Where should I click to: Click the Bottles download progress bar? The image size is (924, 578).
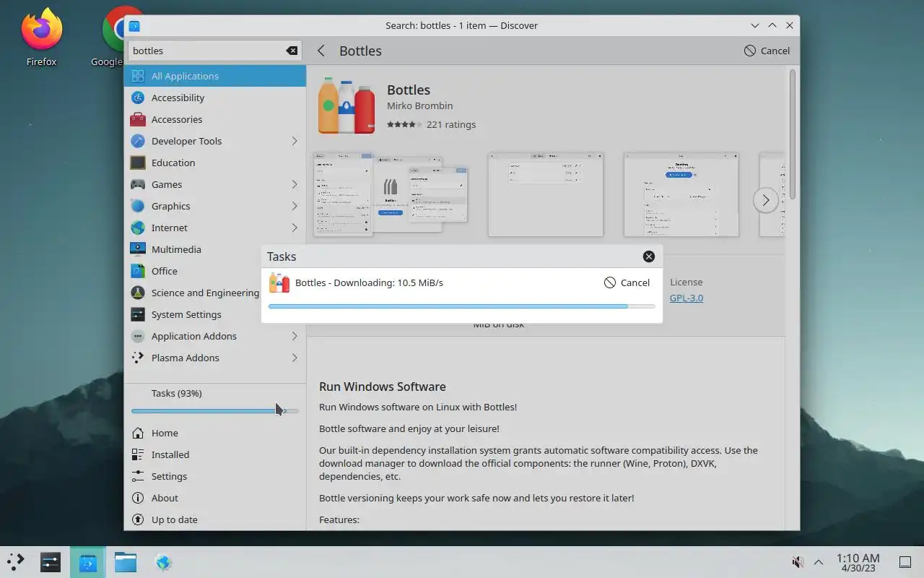(x=462, y=306)
